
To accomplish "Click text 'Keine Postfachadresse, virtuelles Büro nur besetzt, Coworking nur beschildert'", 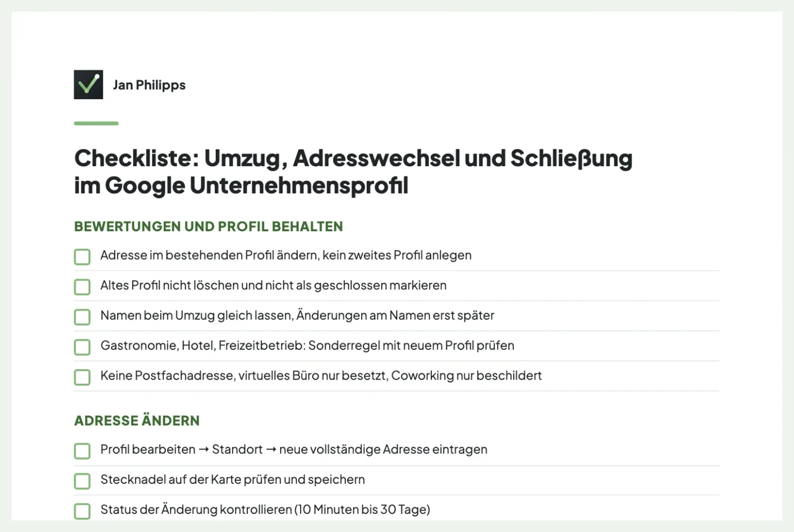I will 321,376.
